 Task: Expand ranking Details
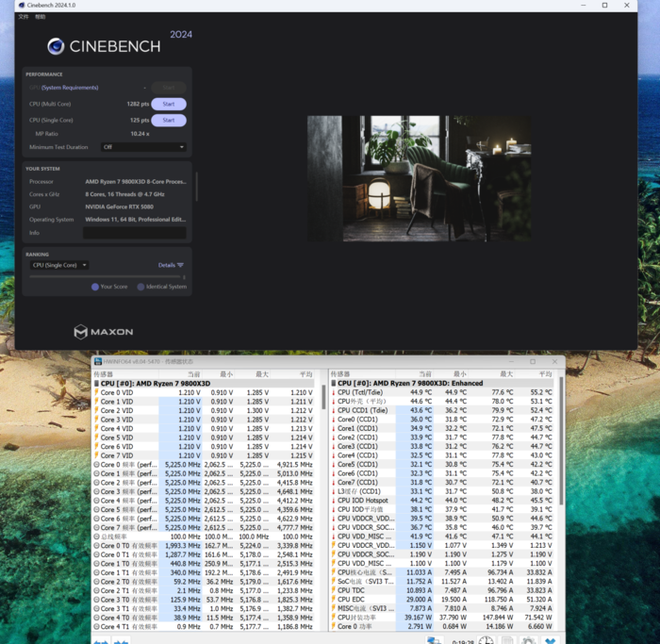[171, 265]
